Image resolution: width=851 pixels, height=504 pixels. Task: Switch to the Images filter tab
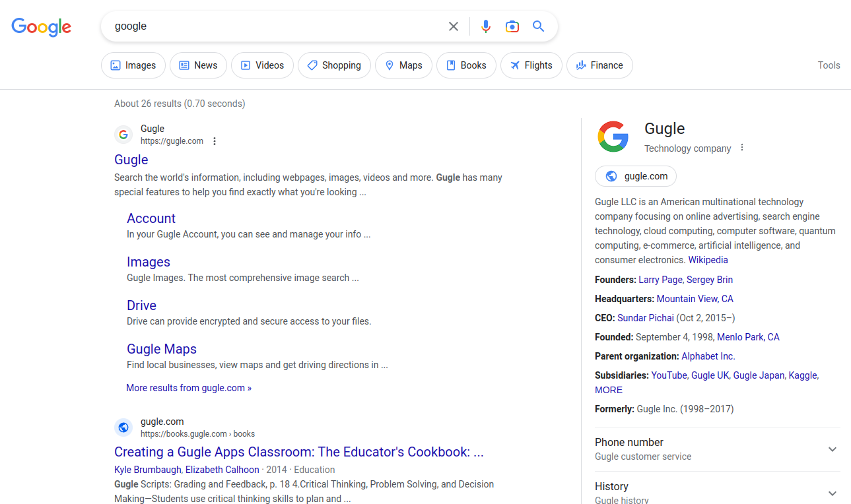pos(133,65)
